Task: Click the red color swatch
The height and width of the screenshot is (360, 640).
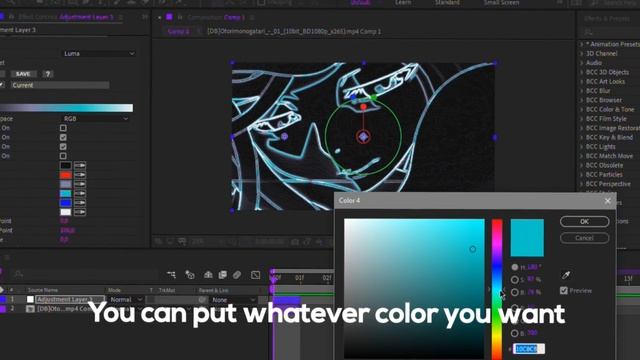Action: [x=66, y=175]
